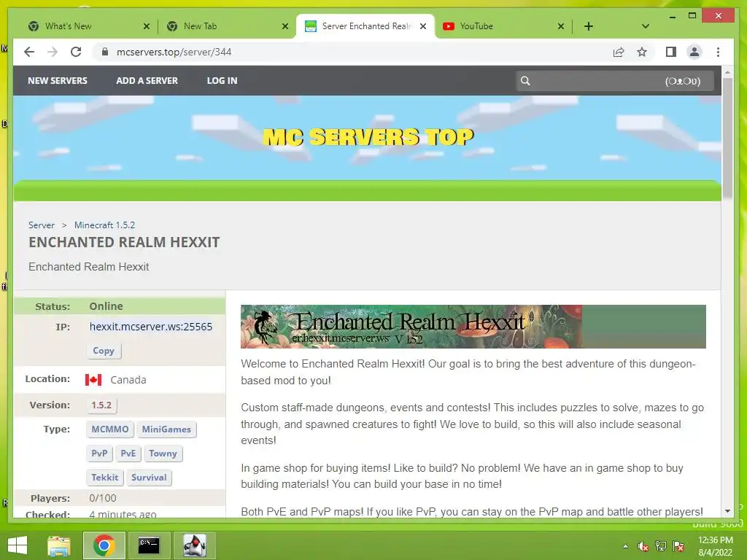The height and width of the screenshot is (560, 747).
Task: Select the Server Enchanted Realm tab
Action: [365, 26]
